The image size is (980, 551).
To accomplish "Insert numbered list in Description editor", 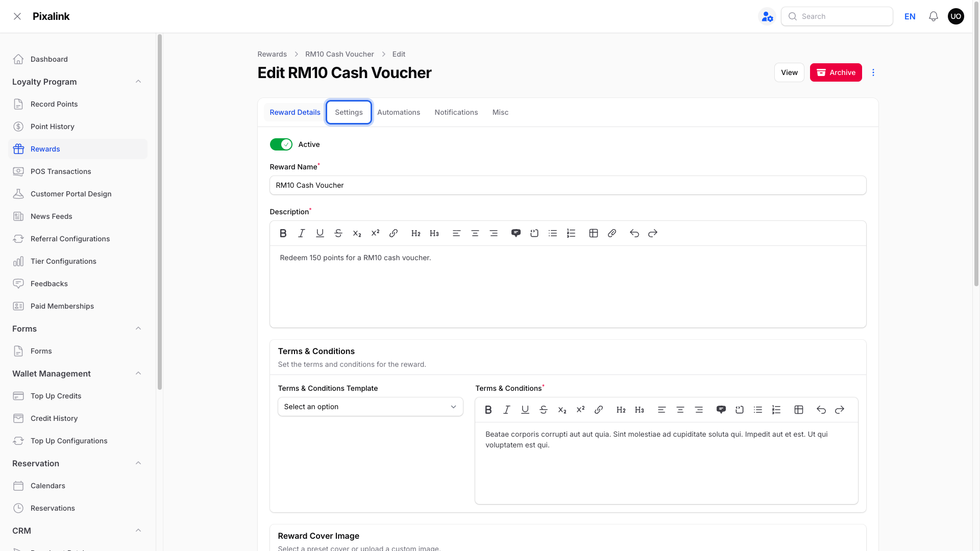I will pyautogui.click(x=571, y=233).
